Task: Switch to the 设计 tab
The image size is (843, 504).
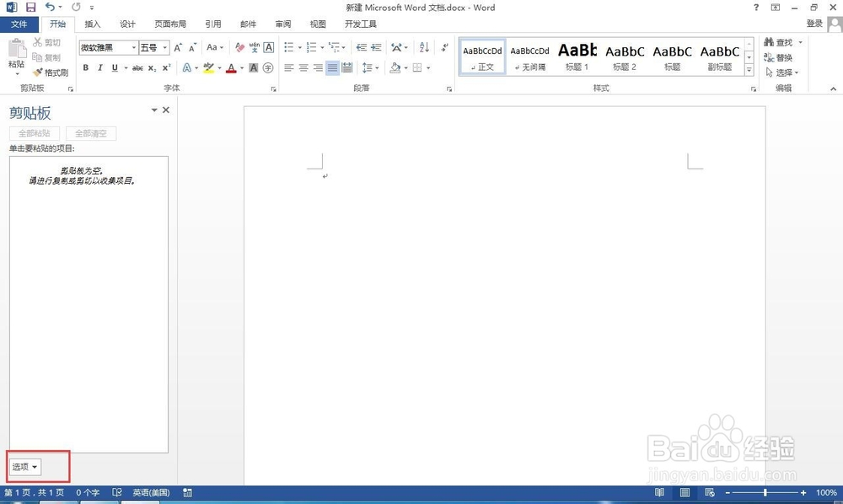Action: 127,24
